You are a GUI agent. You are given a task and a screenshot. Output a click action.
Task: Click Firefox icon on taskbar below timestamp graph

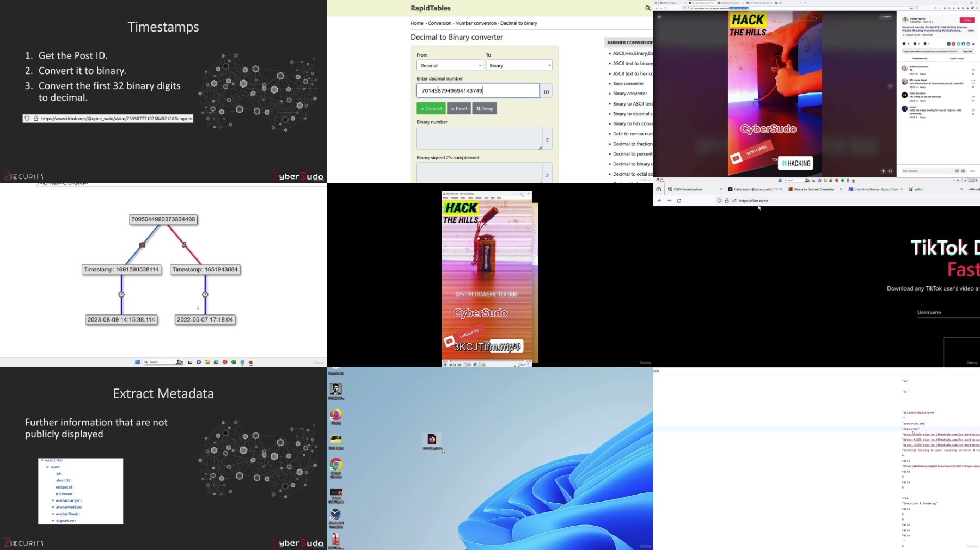251,362
